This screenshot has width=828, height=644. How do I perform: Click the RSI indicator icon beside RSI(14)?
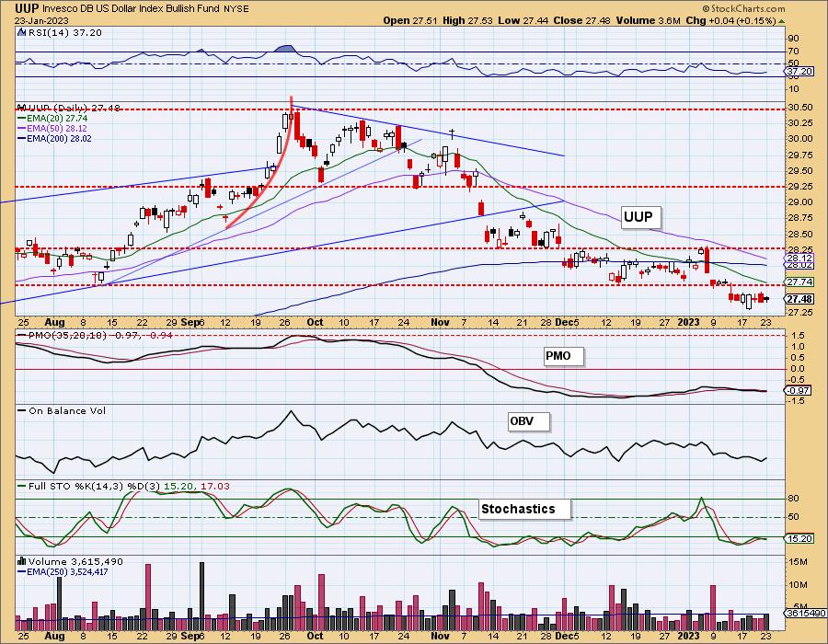click(x=21, y=32)
